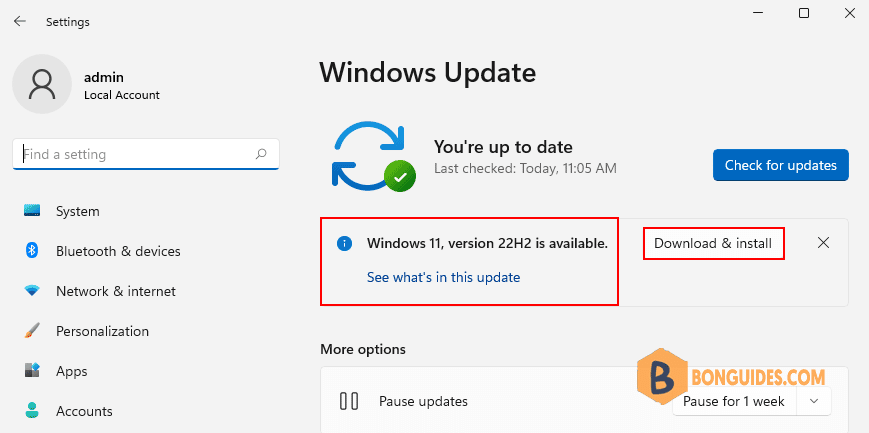Go to Network & internet section
The width and height of the screenshot is (869, 433).
pyautogui.click(x=116, y=291)
